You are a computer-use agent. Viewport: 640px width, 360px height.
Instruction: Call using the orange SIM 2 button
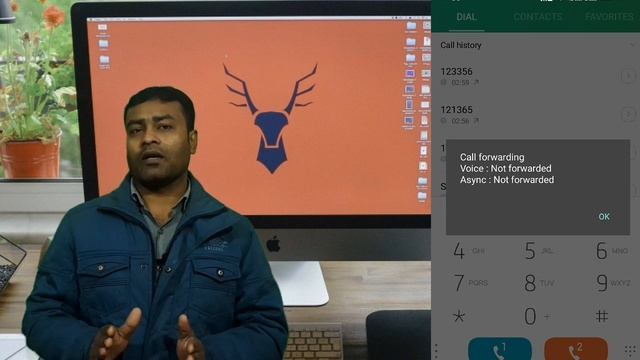576,349
